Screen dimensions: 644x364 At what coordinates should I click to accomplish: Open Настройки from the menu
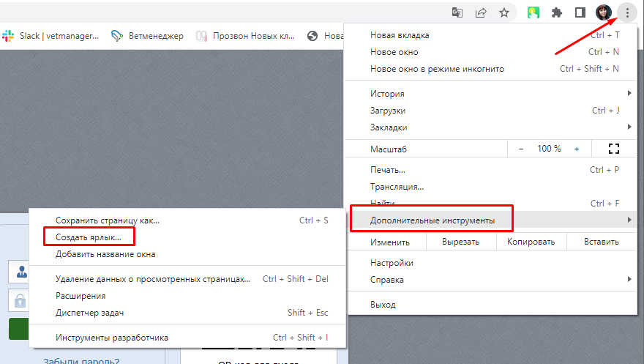coord(491,263)
